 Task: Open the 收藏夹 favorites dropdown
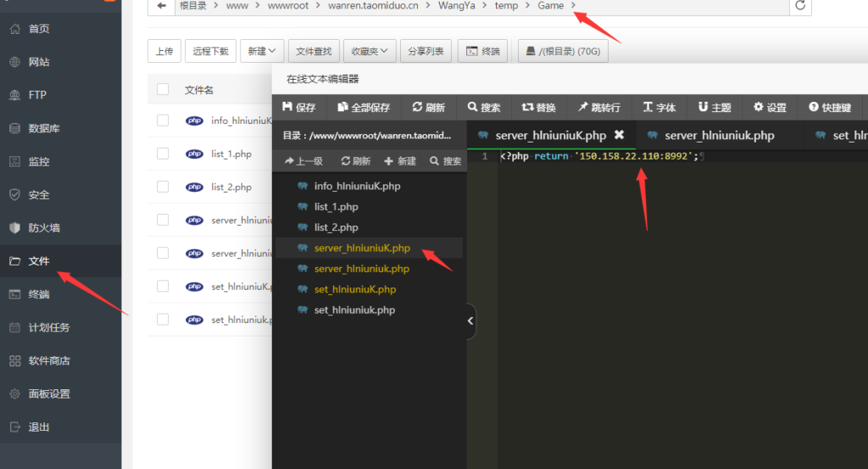click(370, 51)
